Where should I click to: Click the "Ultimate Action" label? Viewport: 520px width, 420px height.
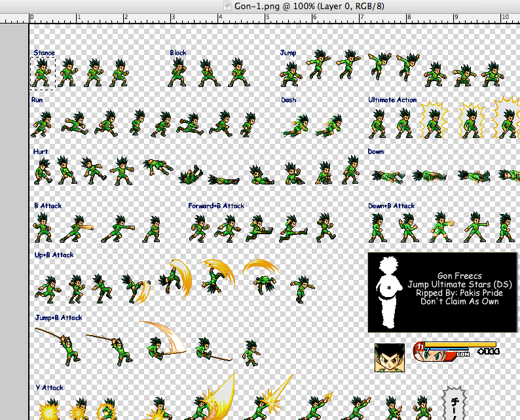tap(392, 99)
